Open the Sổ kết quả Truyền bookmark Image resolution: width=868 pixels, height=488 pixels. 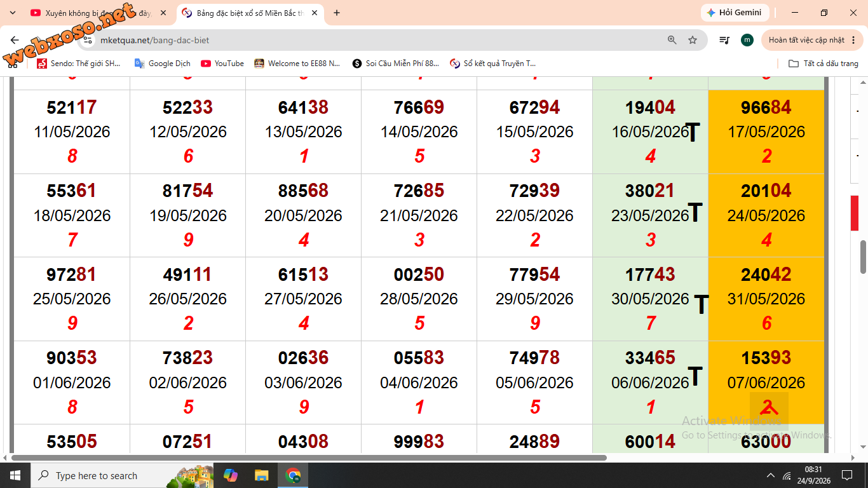[493, 64]
